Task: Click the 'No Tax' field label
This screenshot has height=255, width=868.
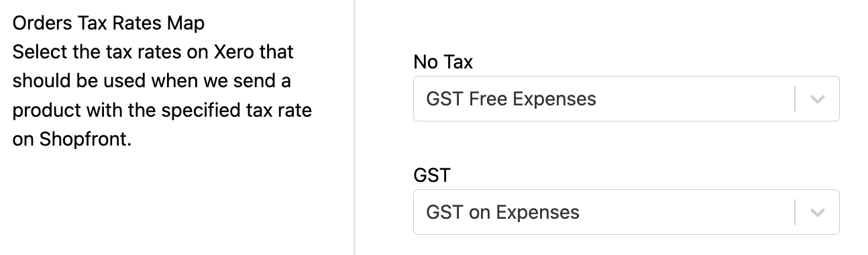Action: (x=443, y=62)
